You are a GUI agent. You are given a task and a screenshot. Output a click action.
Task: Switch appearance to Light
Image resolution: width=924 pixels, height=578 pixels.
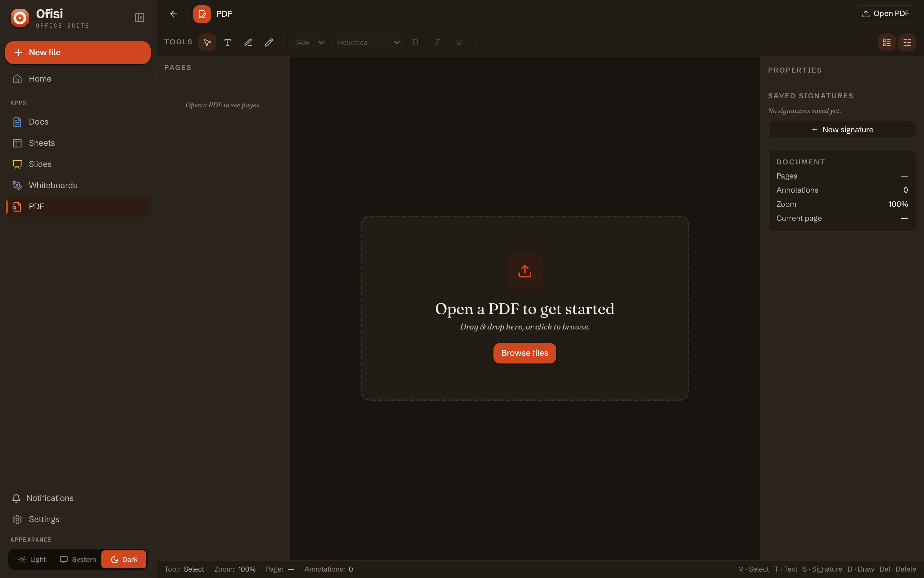pos(32,560)
